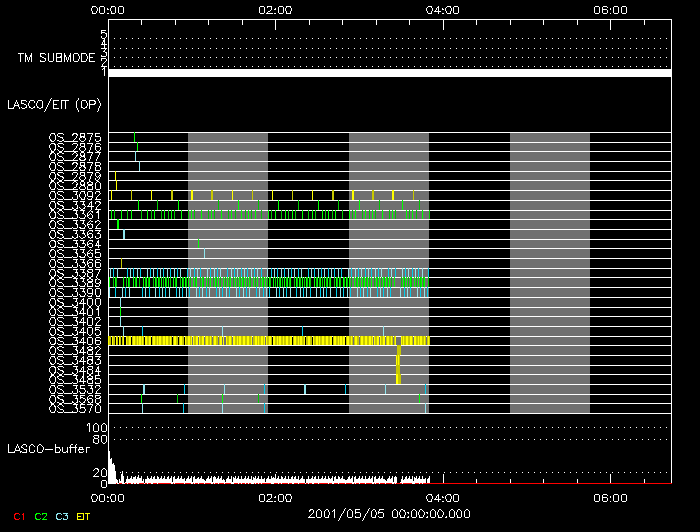Click the OS_3532 row label

[75, 390]
